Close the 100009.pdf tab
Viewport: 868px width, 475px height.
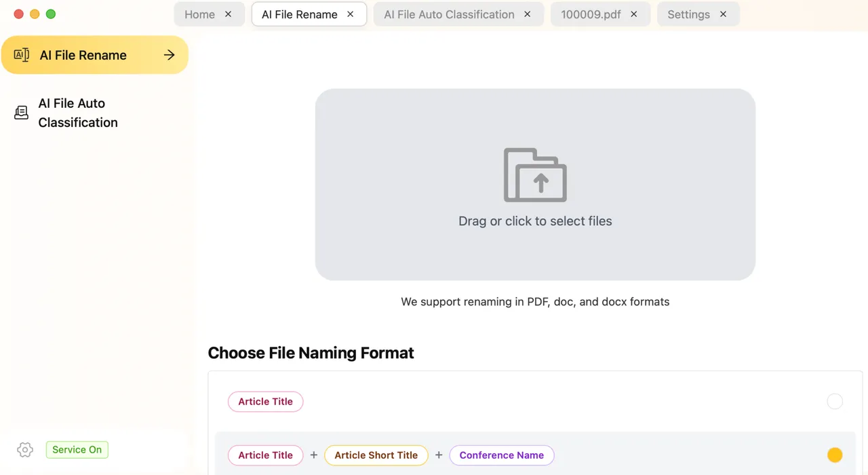(634, 14)
